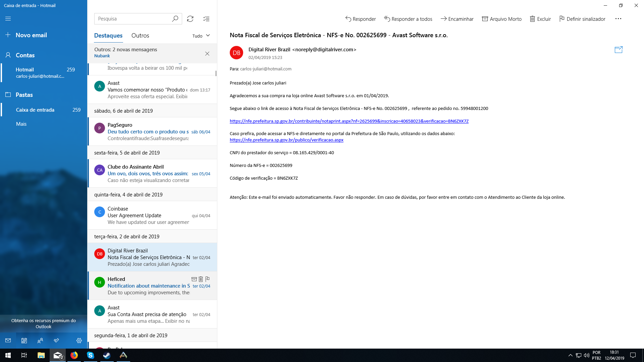Open Firefox from taskbar
The width and height of the screenshot is (644, 362).
pyautogui.click(x=74, y=355)
